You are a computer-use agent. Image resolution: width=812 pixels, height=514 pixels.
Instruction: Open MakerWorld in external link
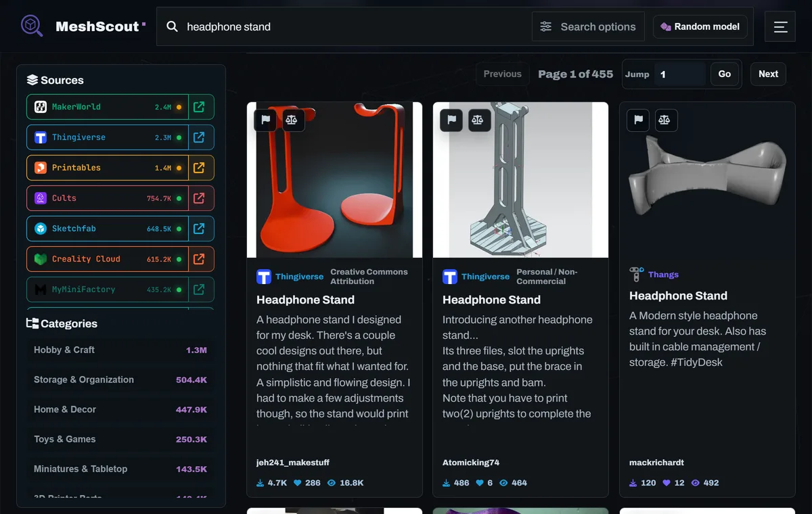tap(201, 107)
